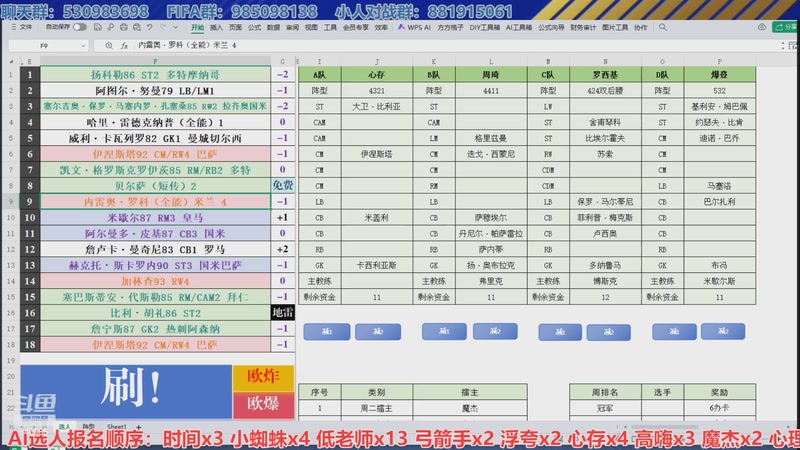800x450 pixels.
Task: Open the 财务审计 tab
Action: (583, 28)
